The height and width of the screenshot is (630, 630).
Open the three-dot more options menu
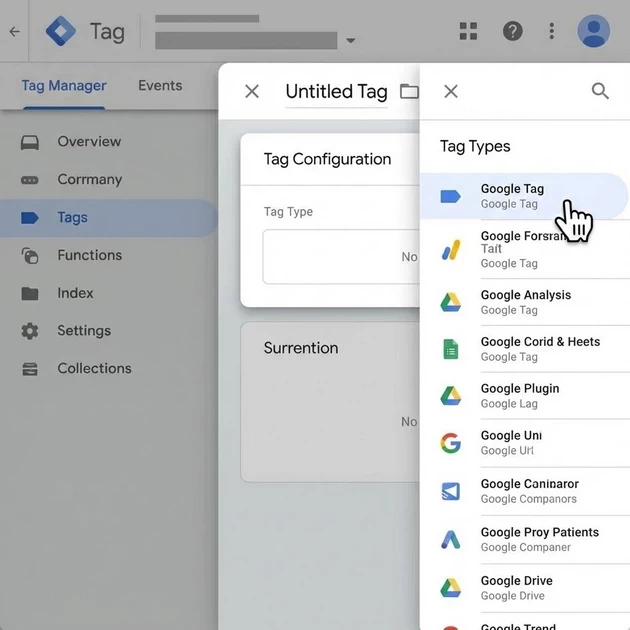coord(551,31)
